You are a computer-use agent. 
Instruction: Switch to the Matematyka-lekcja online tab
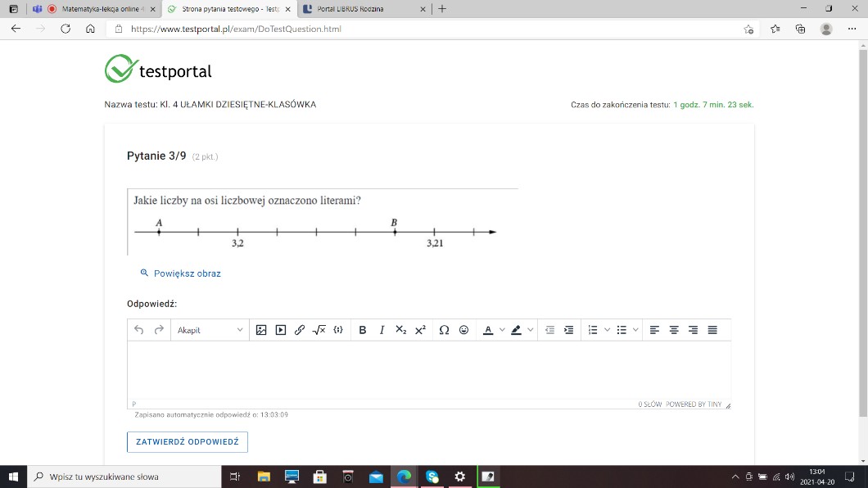97,9
